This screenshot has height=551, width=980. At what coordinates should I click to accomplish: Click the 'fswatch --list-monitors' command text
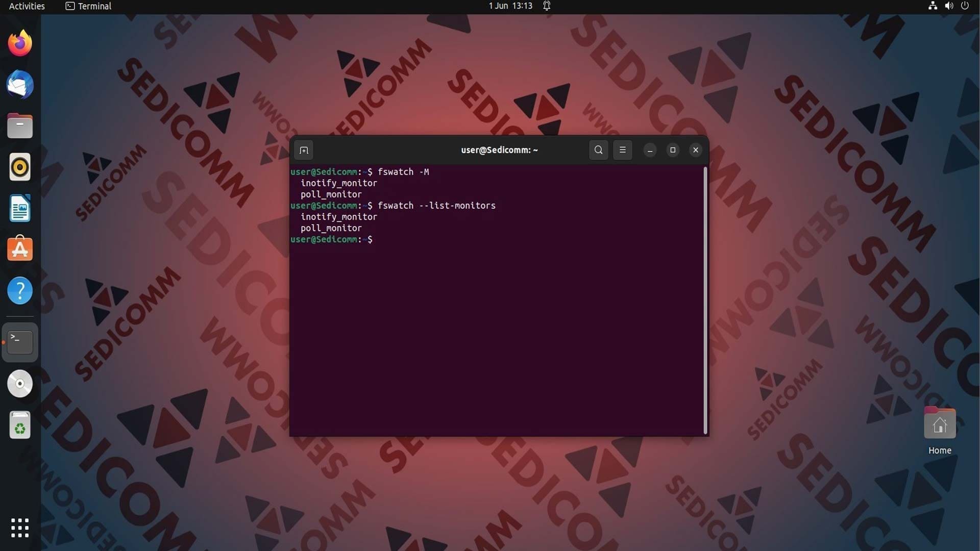[x=436, y=206]
